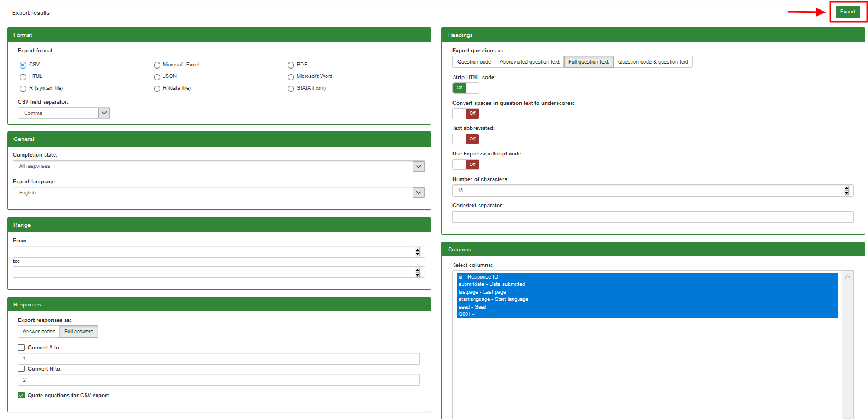Select the Q001 column entry

(x=647, y=314)
